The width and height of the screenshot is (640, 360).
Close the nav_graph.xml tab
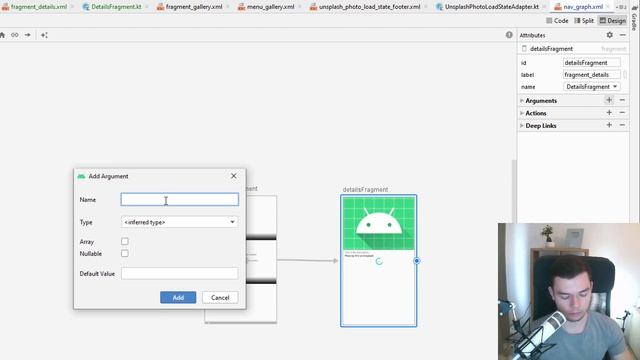tap(608, 7)
